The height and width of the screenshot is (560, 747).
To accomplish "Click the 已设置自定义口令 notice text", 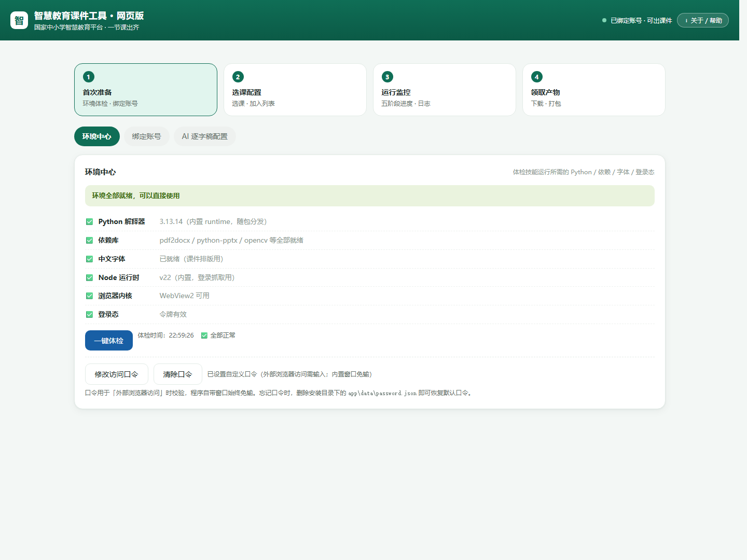I will (290, 374).
